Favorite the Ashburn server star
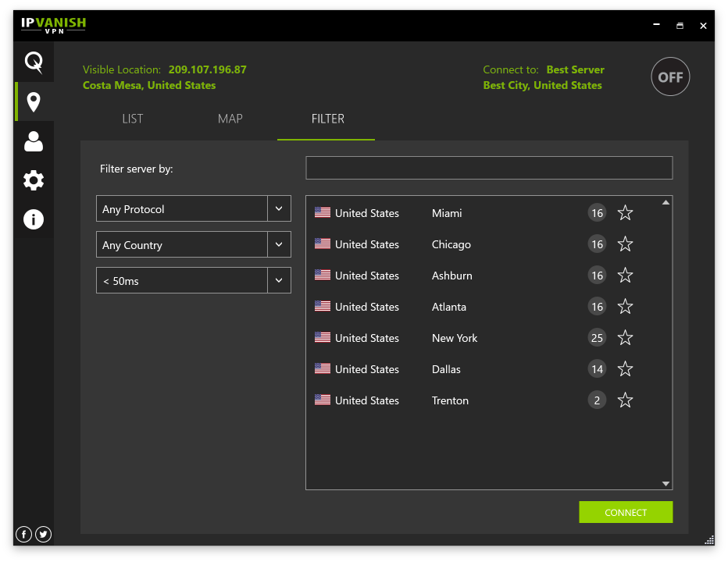 point(625,276)
